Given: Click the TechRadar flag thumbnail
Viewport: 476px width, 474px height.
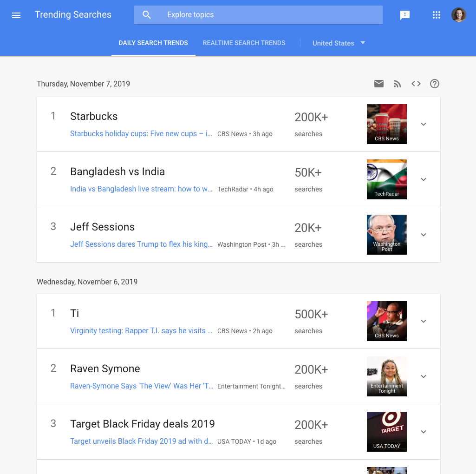Looking at the screenshot, I should point(387,179).
